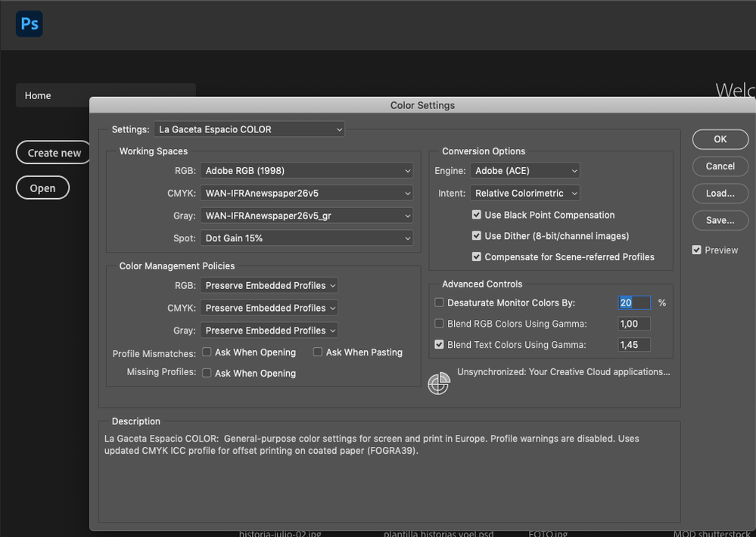This screenshot has height=537, width=756.
Task: Uncheck Compensate for Scene-referred Profiles
Action: tap(476, 257)
